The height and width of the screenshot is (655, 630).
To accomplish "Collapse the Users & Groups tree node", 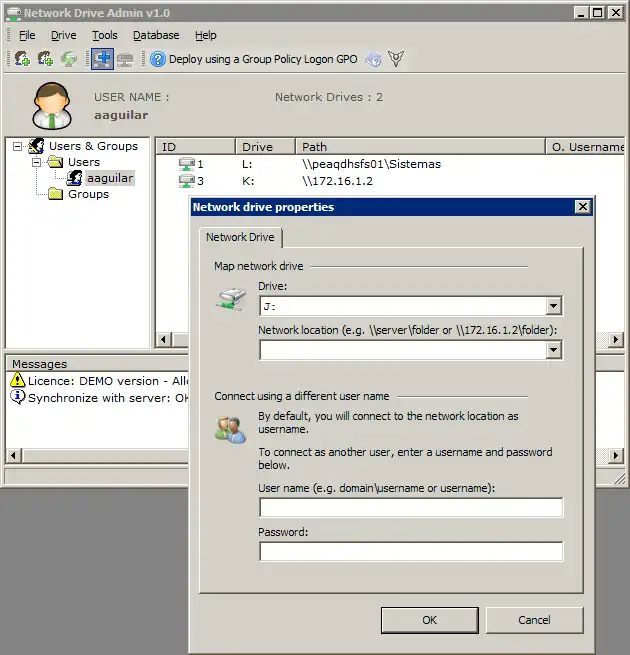I will click(17, 147).
